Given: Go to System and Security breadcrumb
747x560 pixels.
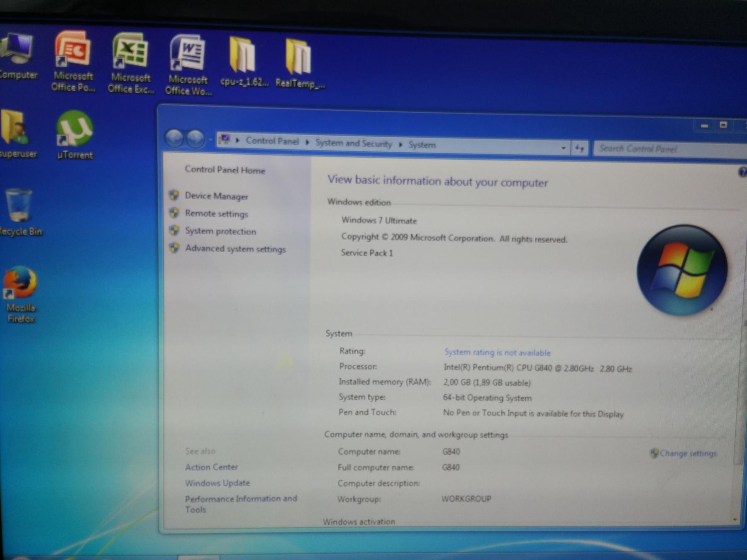Looking at the screenshot, I should pyautogui.click(x=354, y=143).
